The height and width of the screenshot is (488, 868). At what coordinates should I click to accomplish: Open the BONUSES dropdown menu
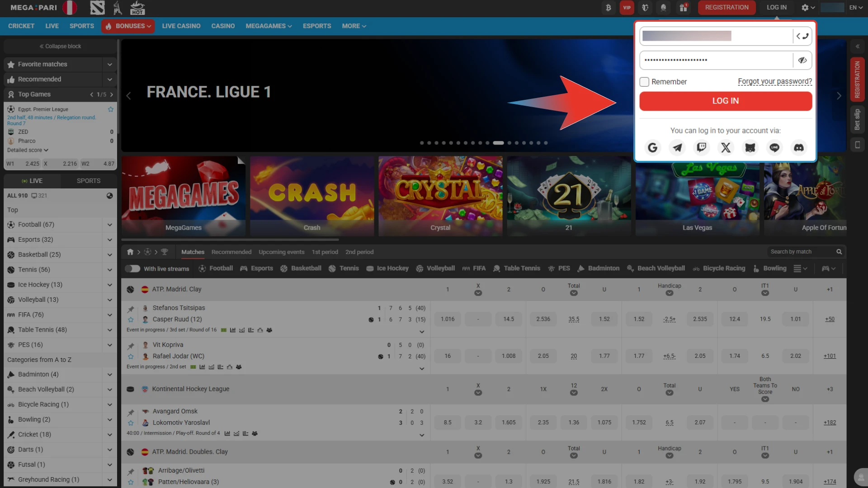[128, 26]
